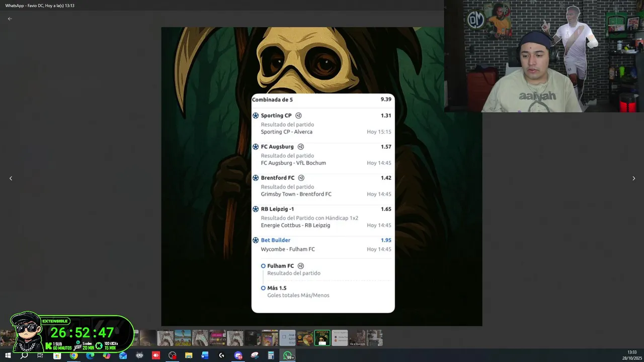Click the match 'FC Augsburg - VfL Bochum'
Image resolution: width=644 pixels, height=362 pixels.
pos(293,163)
